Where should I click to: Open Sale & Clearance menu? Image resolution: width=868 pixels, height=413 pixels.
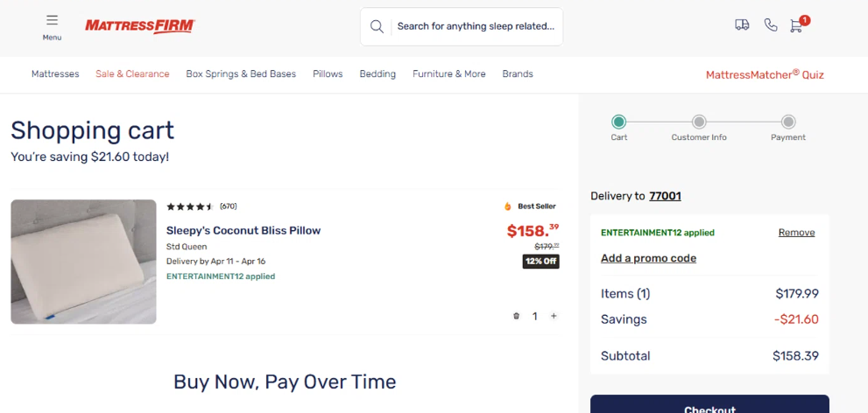(132, 74)
